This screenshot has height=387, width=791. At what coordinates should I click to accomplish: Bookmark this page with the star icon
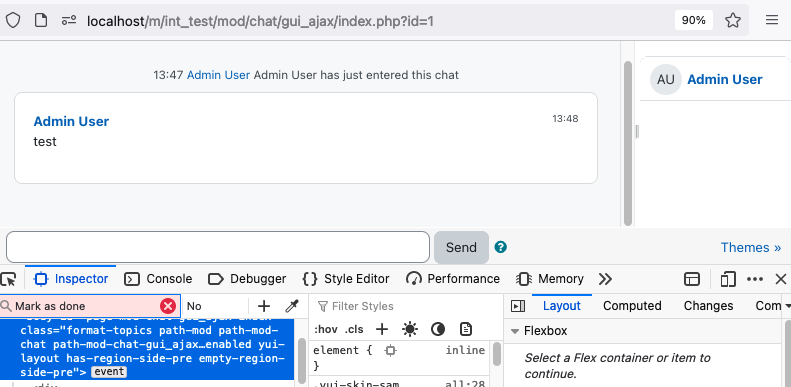pos(732,20)
